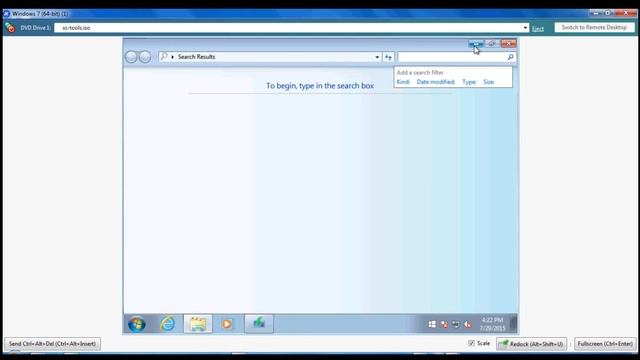640x360 pixels.
Task: Click Send Ctrl+Alt+Del button
Action: [52, 344]
